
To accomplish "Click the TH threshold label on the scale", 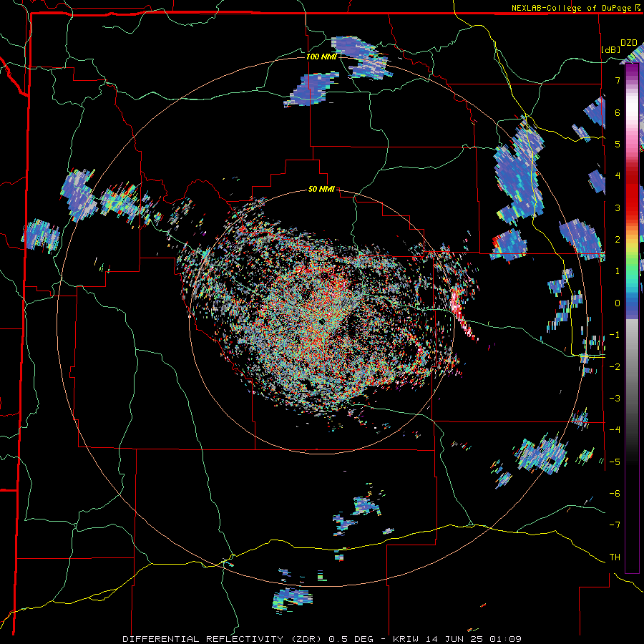I will (615, 557).
